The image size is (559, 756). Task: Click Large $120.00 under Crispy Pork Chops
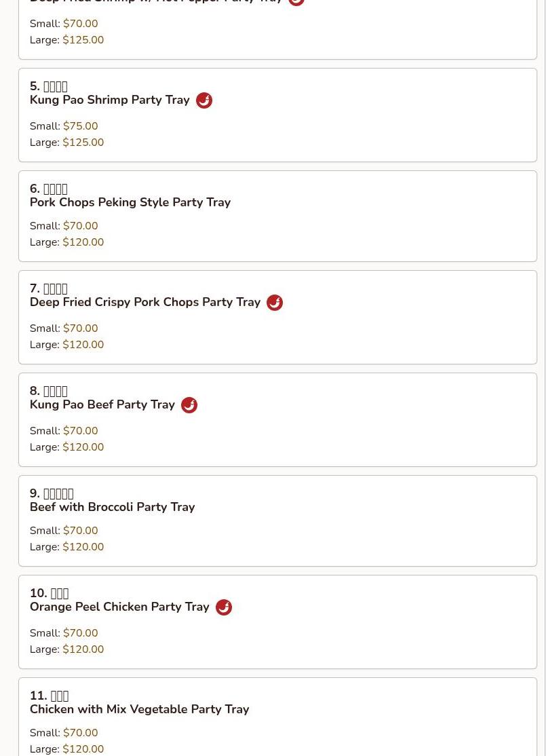pos(83,345)
